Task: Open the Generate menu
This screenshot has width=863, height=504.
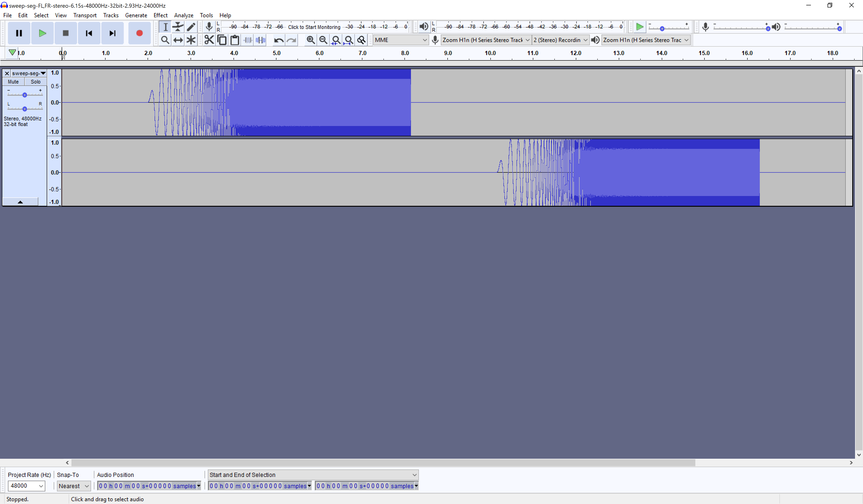Action: 136,15
